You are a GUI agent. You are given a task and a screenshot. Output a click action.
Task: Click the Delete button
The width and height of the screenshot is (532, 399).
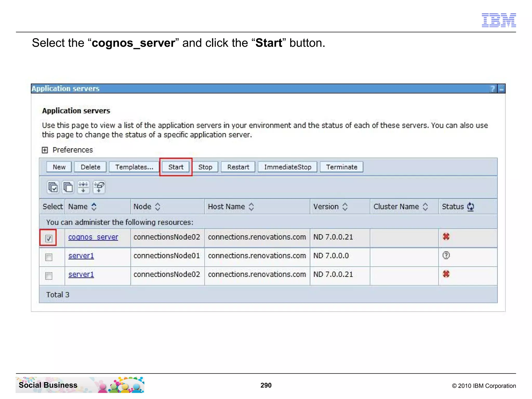pyautogui.click(x=90, y=167)
